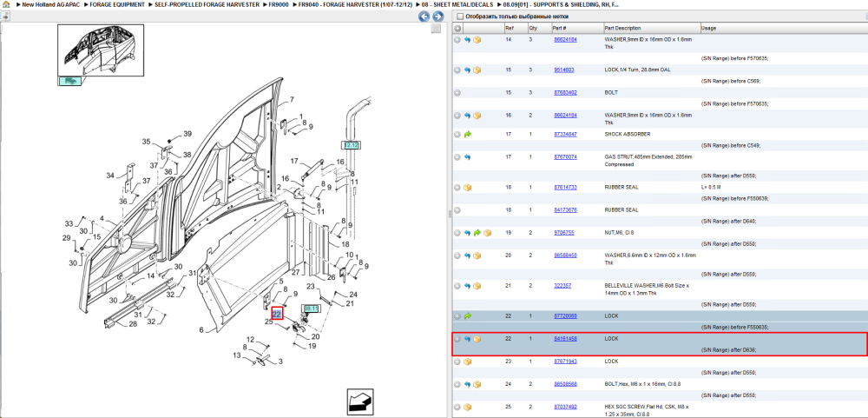This screenshot has width=868, height=418.
Task: Click box icon for HEX SOC SCREW
Action: pos(467,407)
